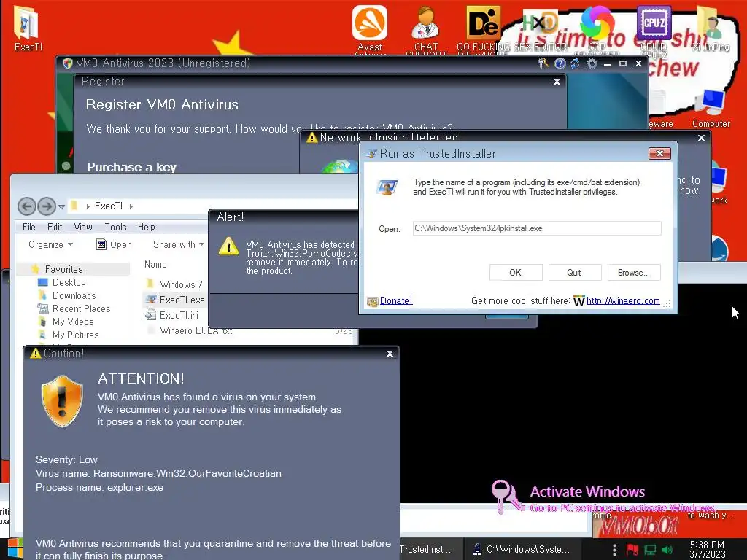Close the Caution! dialog
The image size is (747, 560).
pyautogui.click(x=390, y=354)
